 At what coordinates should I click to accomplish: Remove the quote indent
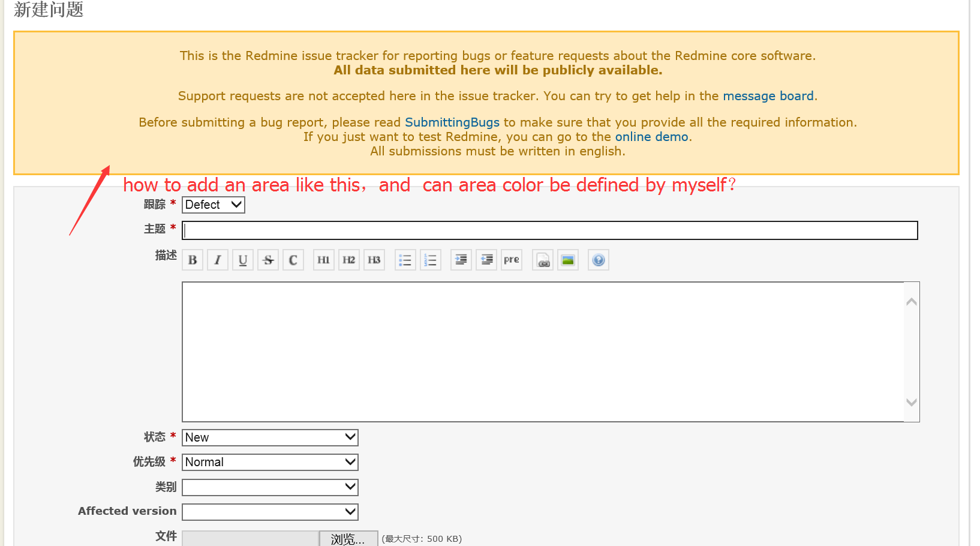486,260
